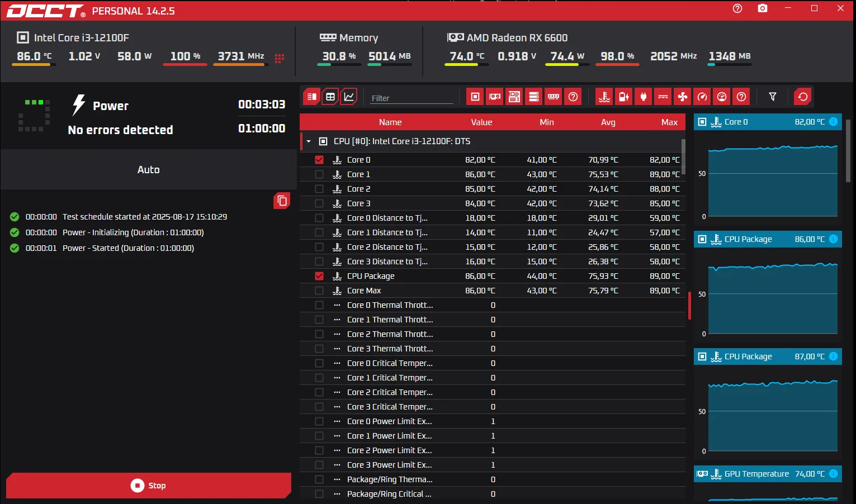Filter sensors by CPU hardware icon

click(475, 97)
